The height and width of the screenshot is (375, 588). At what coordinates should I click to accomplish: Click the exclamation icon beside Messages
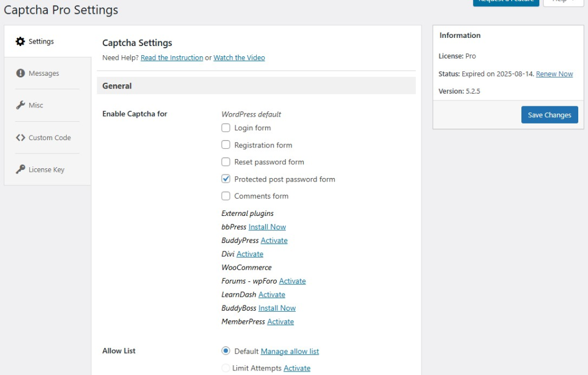20,74
